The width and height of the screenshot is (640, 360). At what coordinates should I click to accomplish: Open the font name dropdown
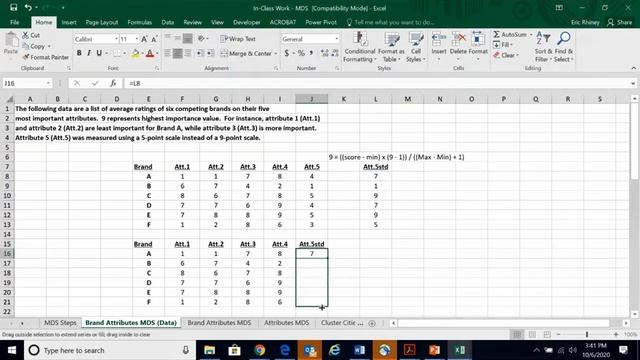(x=116, y=39)
